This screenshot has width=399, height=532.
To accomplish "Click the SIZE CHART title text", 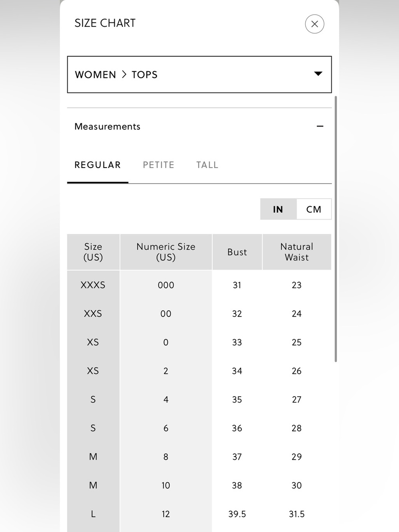I will click(105, 23).
